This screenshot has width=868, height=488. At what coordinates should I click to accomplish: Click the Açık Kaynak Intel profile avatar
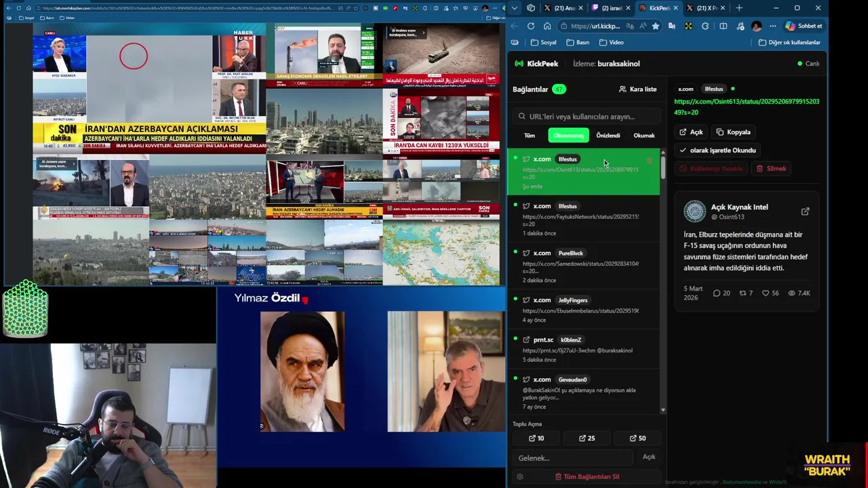694,211
